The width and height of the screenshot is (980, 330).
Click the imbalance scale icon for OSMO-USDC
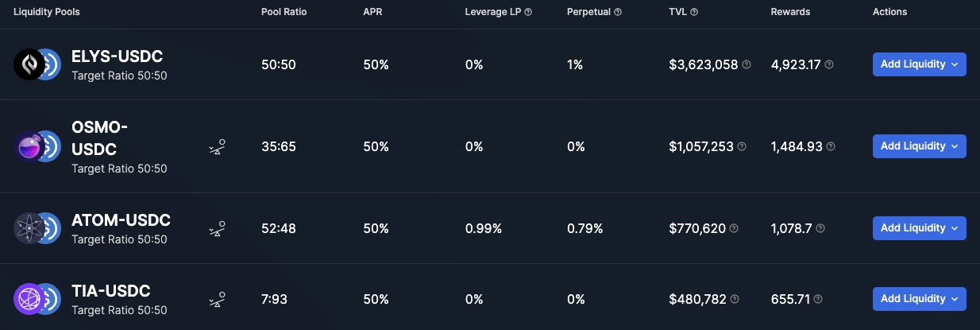click(217, 147)
